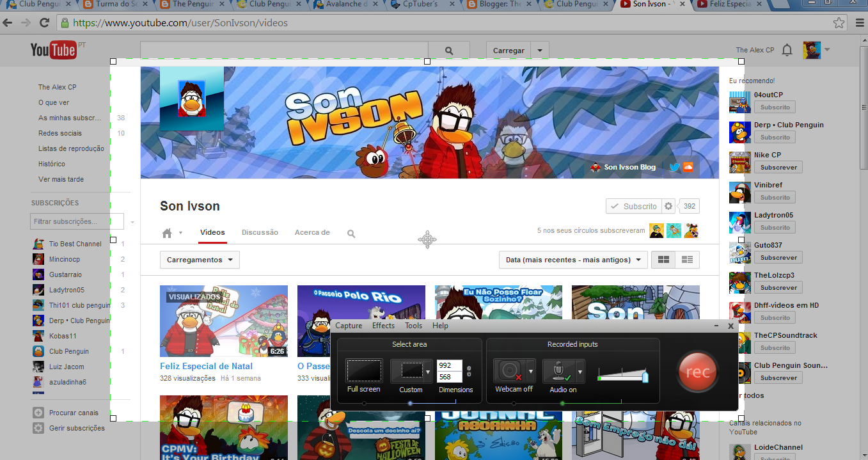Open the Ladytron05 recommended channel avatar

point(740,222)
